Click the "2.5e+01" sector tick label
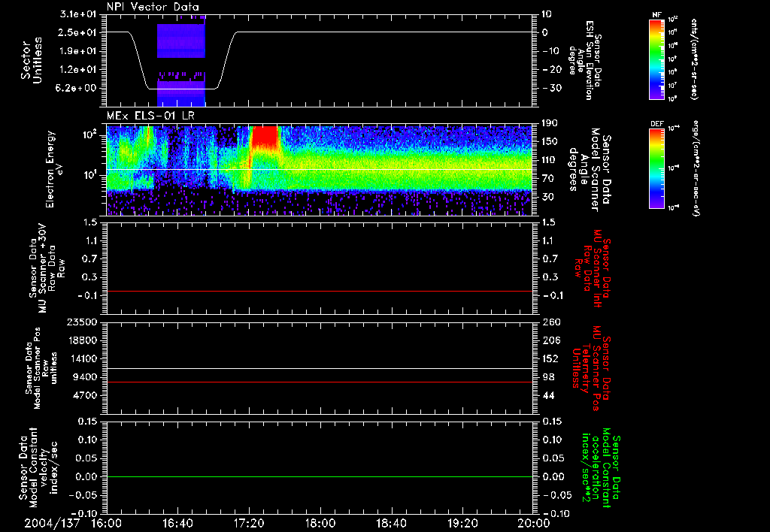The image size is (770, 532). click(x=77, y=32)
